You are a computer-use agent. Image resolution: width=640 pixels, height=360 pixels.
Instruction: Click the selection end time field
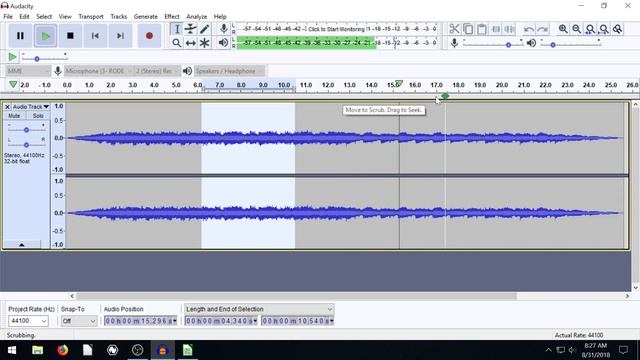coord(298,321)
